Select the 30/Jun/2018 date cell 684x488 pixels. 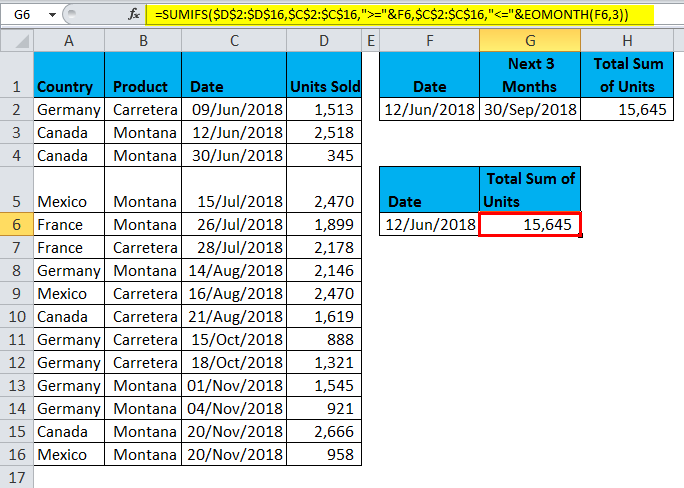234,155
